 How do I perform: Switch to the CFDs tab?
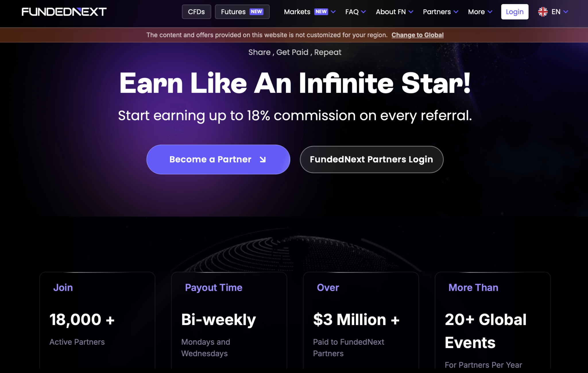click(x=196, y=12)
